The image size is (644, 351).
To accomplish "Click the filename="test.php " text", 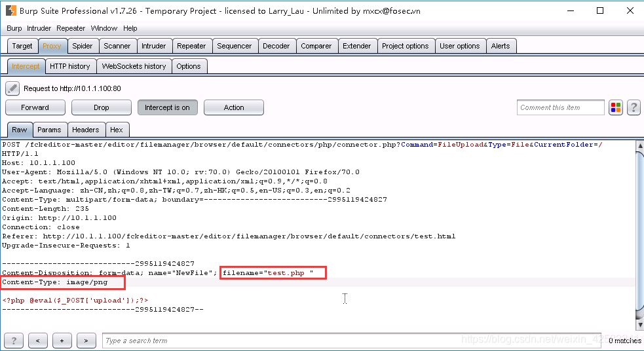I will [268, 272].
